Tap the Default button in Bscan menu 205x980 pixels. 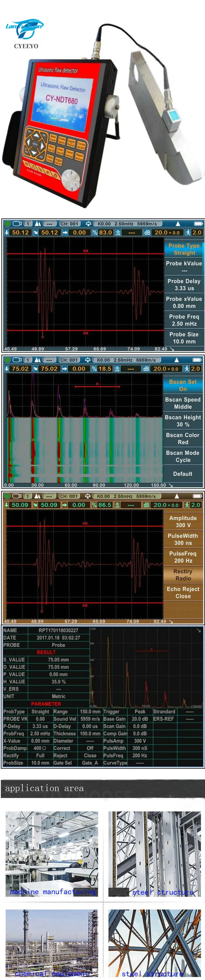pyautogui.click(x=183, y=474)
